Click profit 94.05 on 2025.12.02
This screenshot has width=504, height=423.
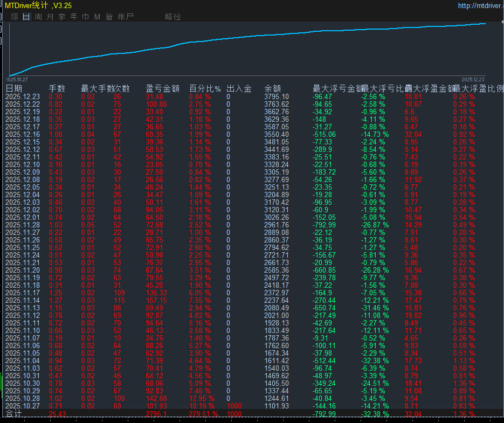pos(154,210)
